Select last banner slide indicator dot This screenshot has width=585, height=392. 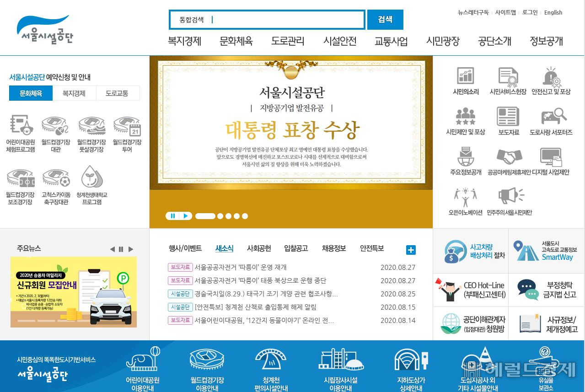[x=245, y=216]
